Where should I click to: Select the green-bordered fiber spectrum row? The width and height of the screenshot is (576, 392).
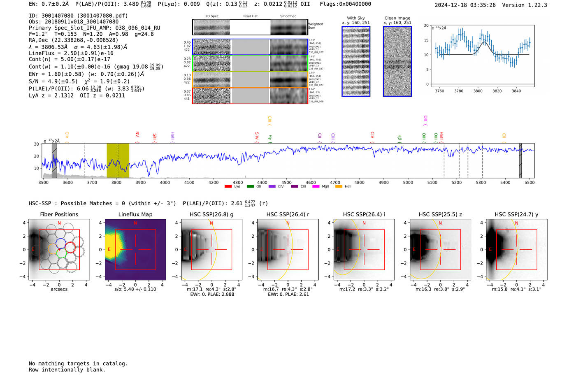click(x=250, y=63)
